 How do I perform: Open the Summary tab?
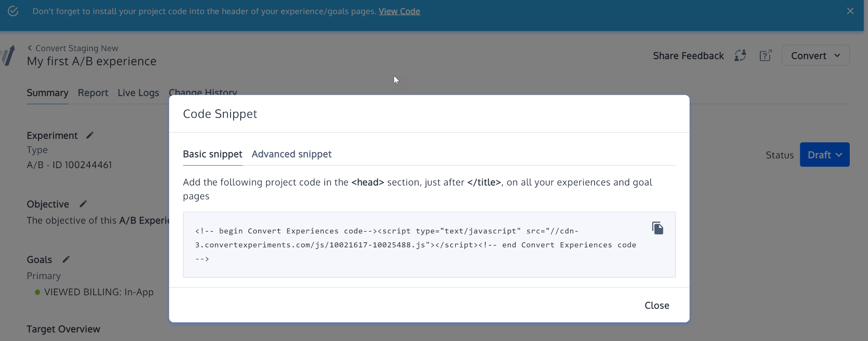(47, 93)
